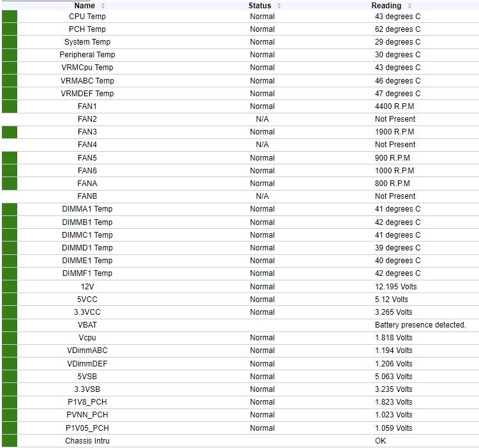479x448 pixels.
Task: Click the sort arrows beside Name header
Action: click(x=103, y=6)
